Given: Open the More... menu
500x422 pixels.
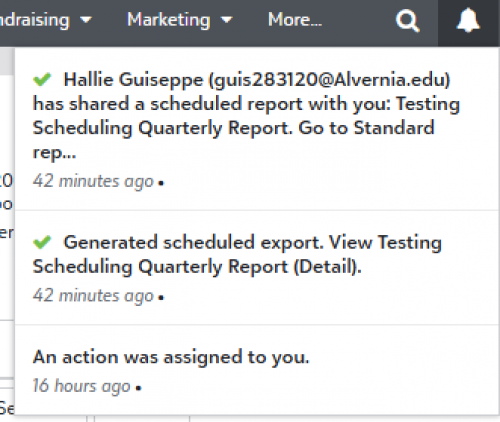Looking at the screenshot, I should (x=295, y=20).
